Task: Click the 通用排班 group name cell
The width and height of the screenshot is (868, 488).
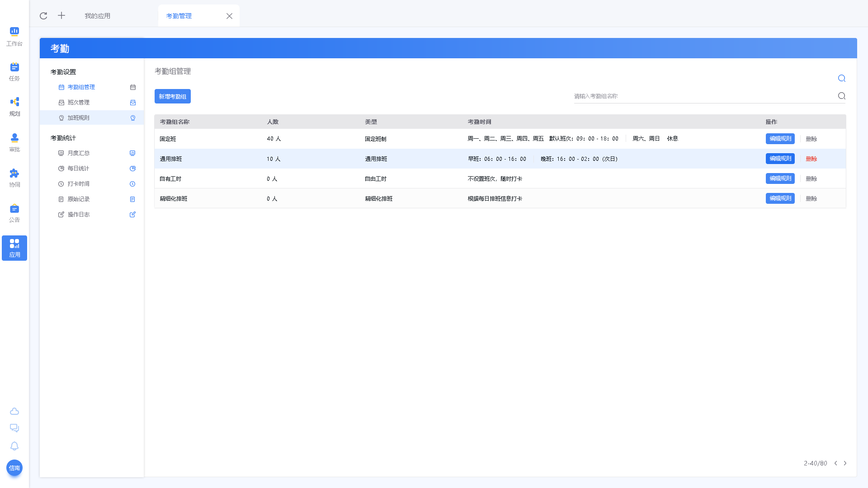Action: click(171, 159)
